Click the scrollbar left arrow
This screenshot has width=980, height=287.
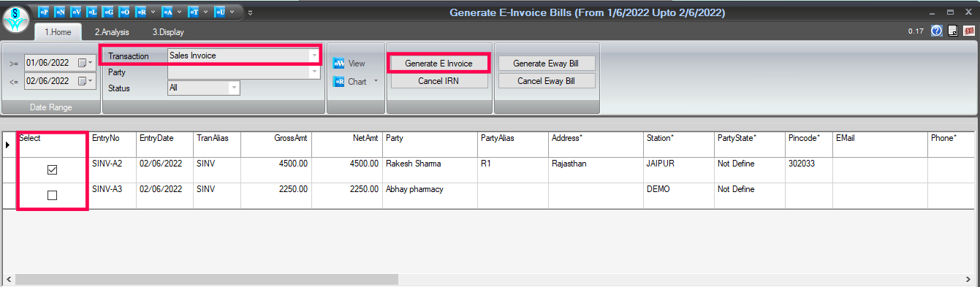[x=8, y=280]
